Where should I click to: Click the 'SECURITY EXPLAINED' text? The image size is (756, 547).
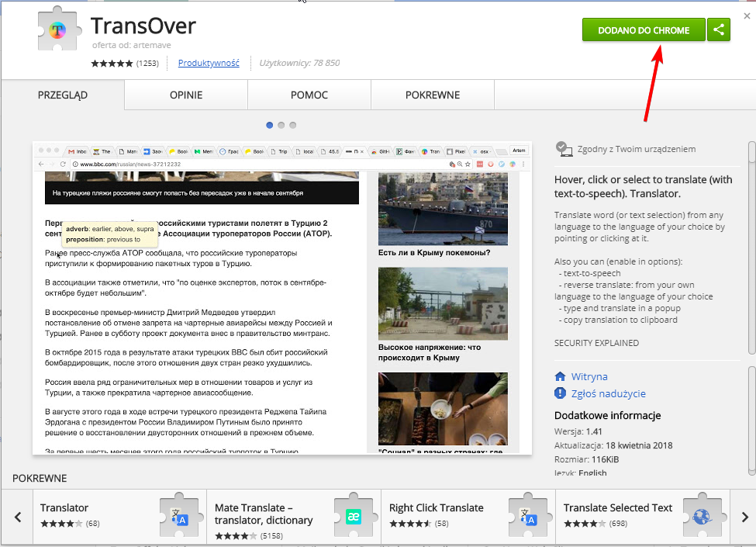tap(596, 343)
